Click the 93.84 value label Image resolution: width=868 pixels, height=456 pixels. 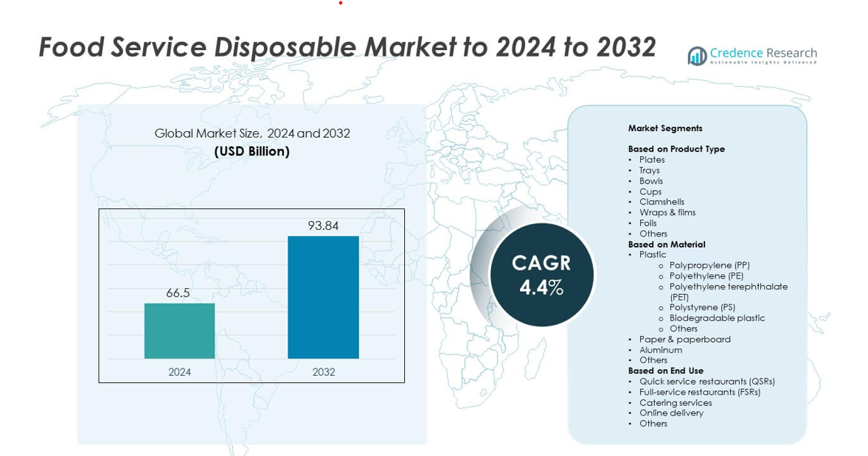coord(323,225)
